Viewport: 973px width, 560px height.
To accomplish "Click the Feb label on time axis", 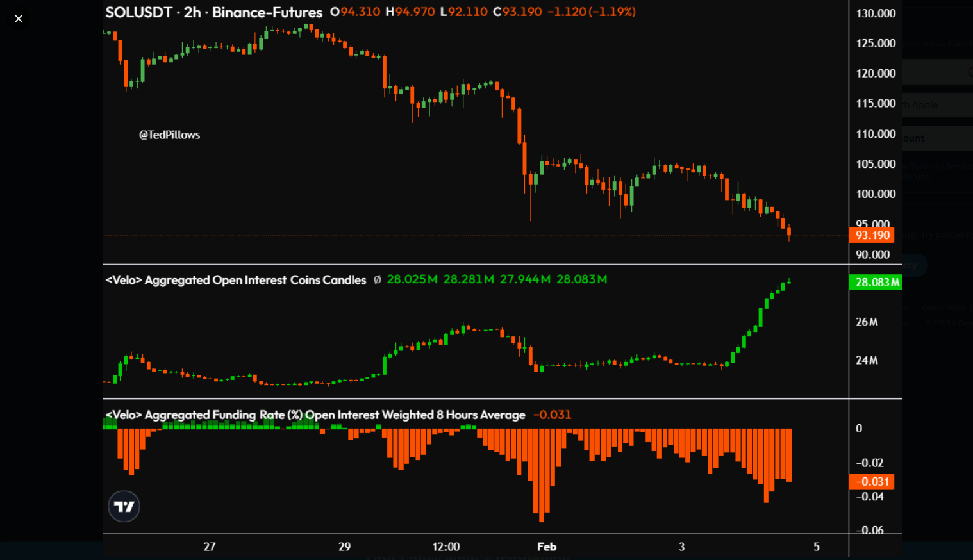I will (x=547, y=547).
